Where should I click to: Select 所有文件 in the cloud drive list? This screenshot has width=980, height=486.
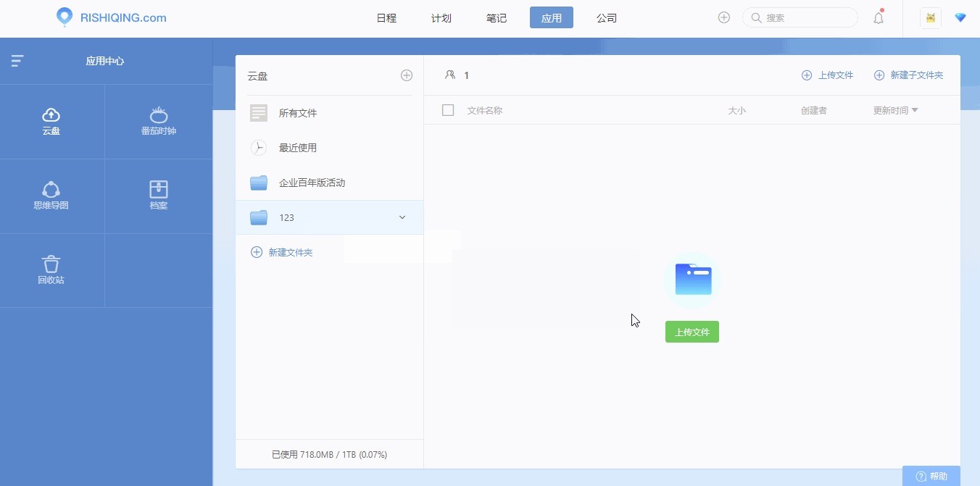click(330, 113)
